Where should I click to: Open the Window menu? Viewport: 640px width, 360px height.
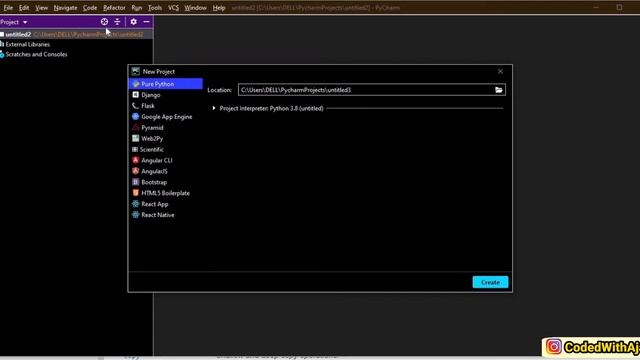pos(196,8)
